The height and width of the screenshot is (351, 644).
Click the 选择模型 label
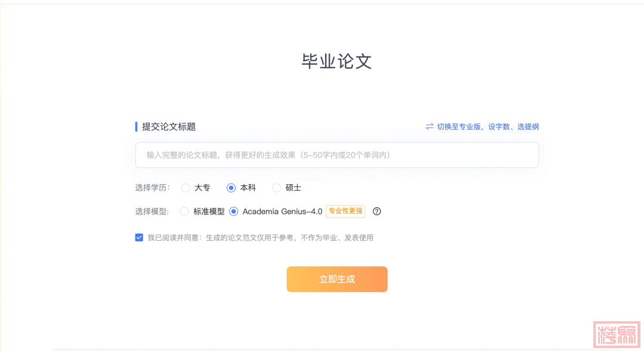point(152,212)
